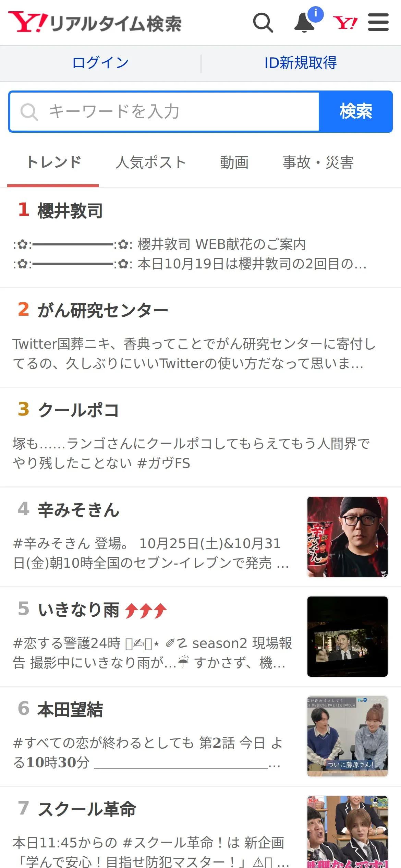
Task: Click the ログイン link
Action: pos(100,63)
